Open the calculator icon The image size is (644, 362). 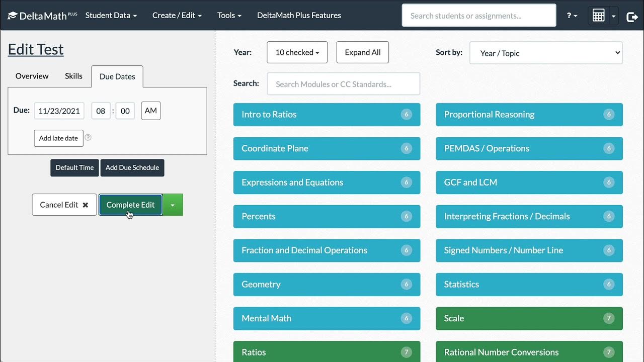tap(598, 16)
